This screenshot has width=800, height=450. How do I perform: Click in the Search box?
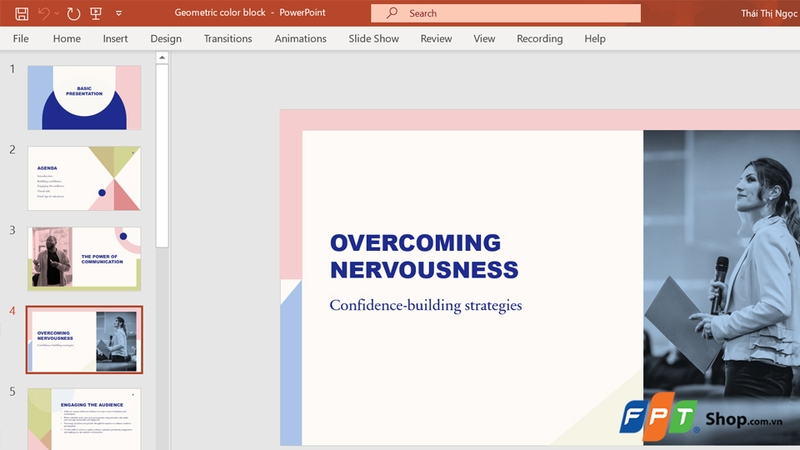tap(506, 13)
